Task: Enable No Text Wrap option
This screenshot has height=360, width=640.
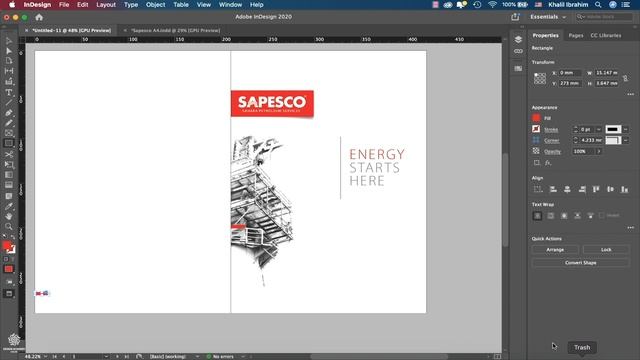Action: [537, 216]
